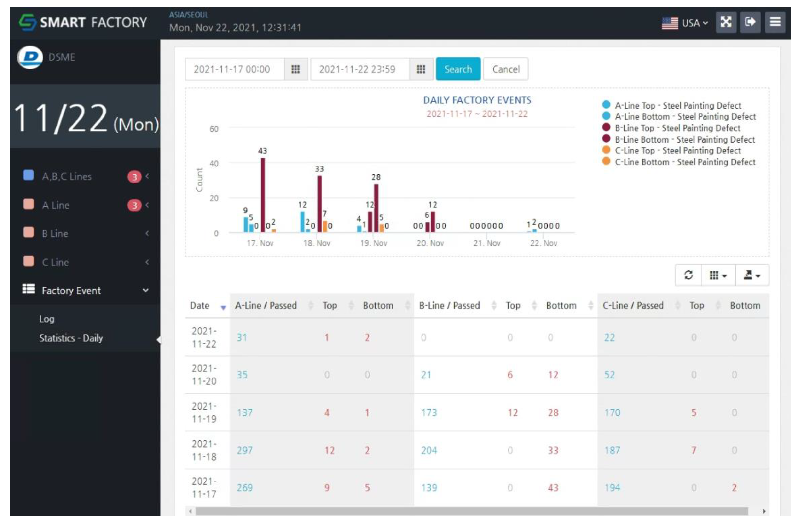Expand the A,B,C Lines sidebar menu
The image size is (804, 532).
point(67,177)
